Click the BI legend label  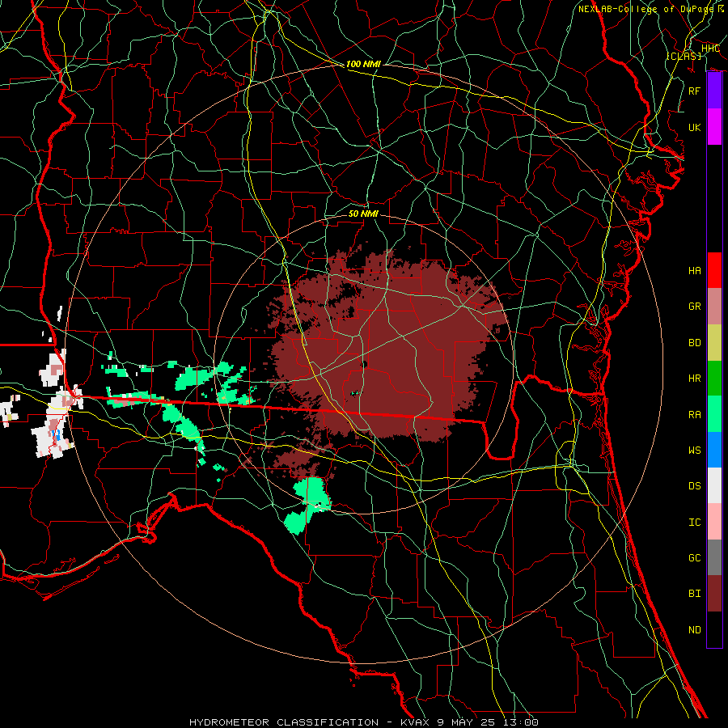pos(695,594)
